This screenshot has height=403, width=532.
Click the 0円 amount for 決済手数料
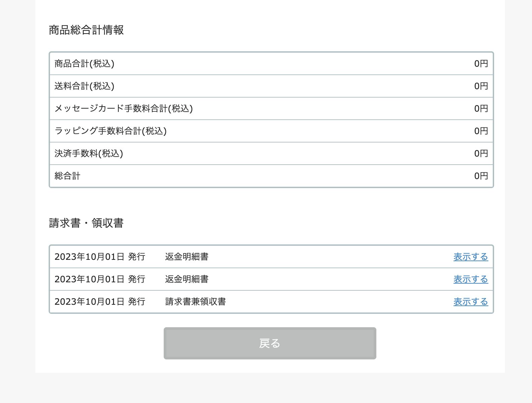[x=481, y=154]
